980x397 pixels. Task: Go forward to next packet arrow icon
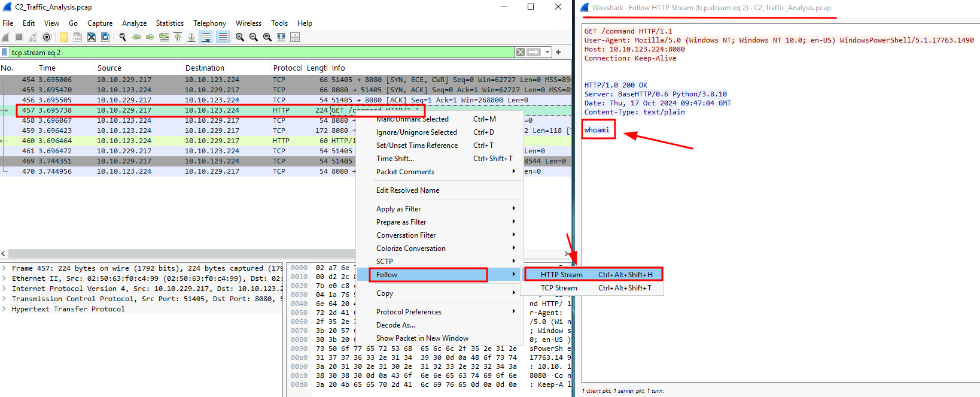click(150, 37)
